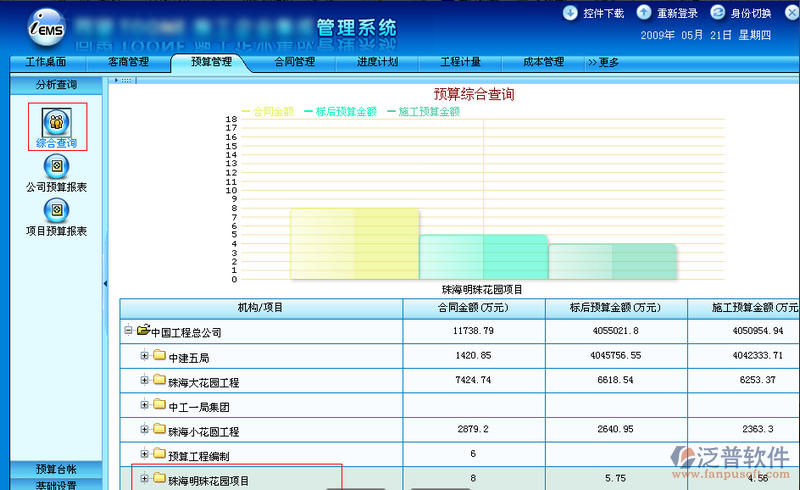
Task: Click the 中建五局 folder icon
Action: coord(159,356)
